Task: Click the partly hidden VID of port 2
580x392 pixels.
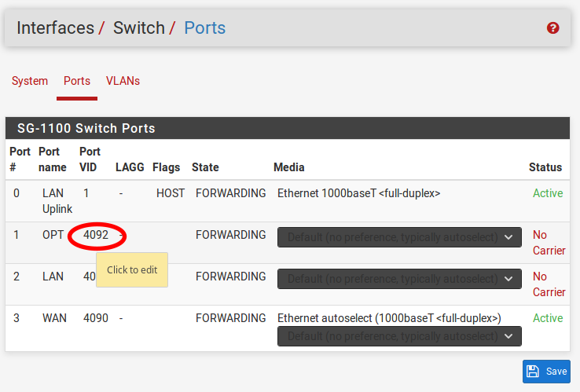Action: click(89, 277)
